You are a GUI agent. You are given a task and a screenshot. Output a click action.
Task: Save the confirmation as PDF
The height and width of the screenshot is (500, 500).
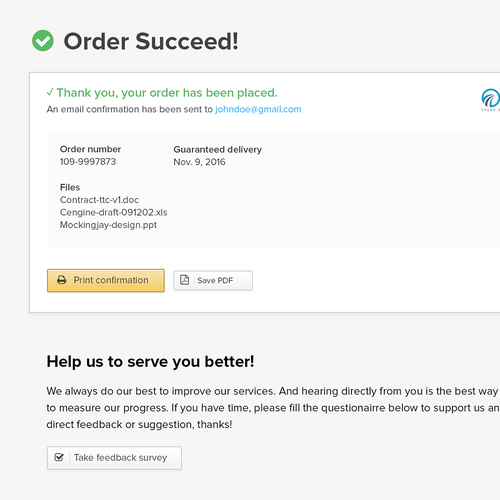pyautogui.click(x=213, y=280)
